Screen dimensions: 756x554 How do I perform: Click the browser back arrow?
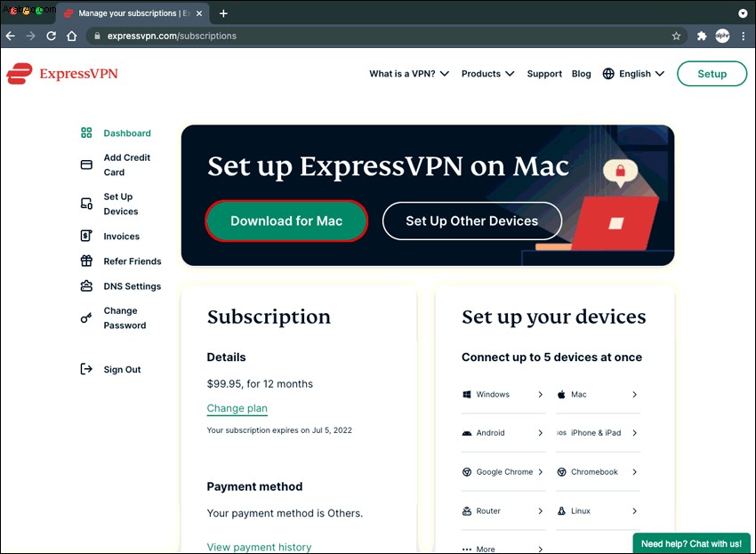coord(10,36)
